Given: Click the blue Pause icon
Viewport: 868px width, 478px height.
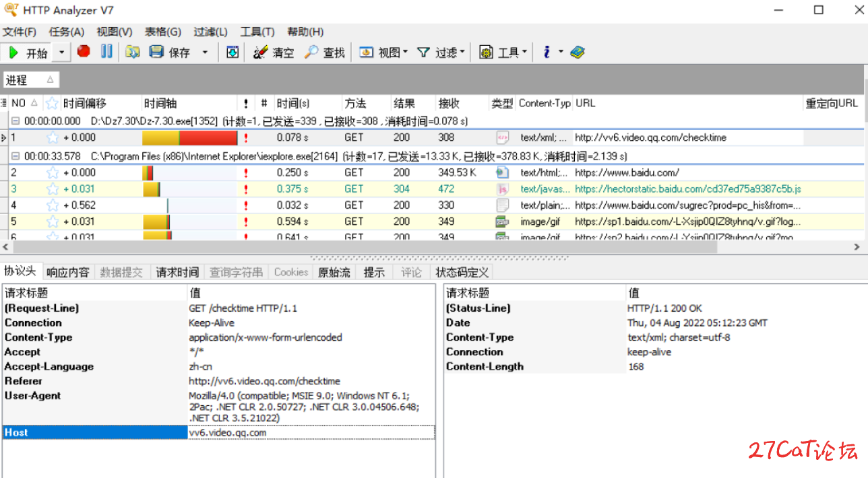Looking at the screenshot, I should point(106,52).
